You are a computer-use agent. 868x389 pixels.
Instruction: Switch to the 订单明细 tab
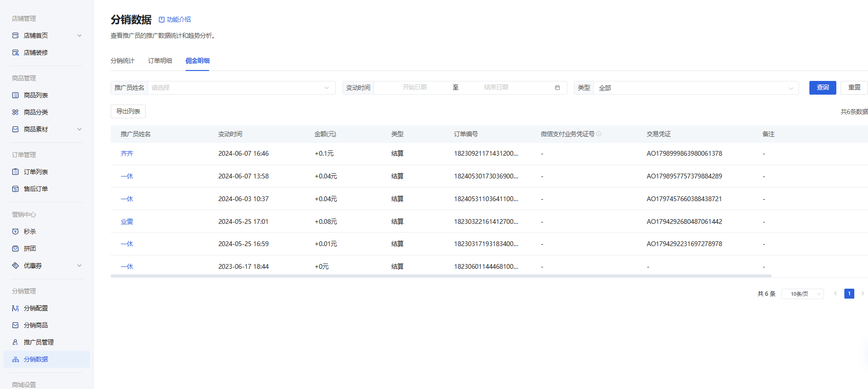160,61
